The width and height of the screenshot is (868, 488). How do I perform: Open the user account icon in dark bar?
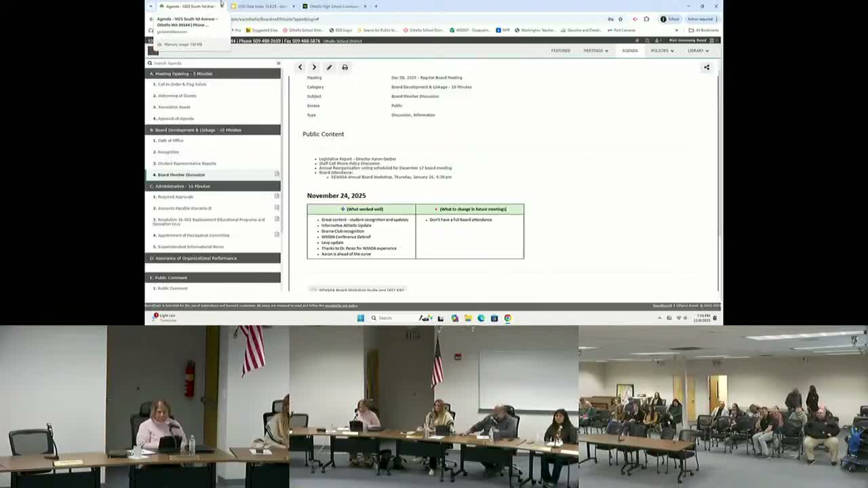tap(657, 40)
